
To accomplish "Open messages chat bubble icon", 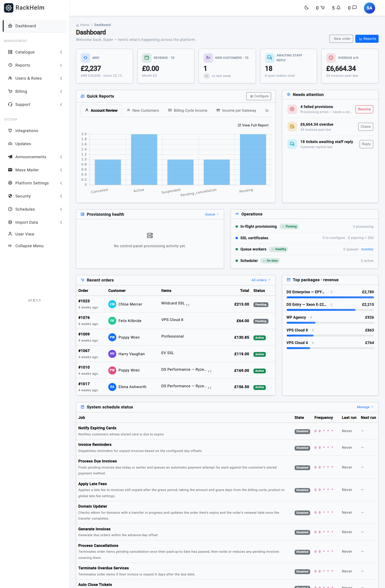I will tap(354, 8).
